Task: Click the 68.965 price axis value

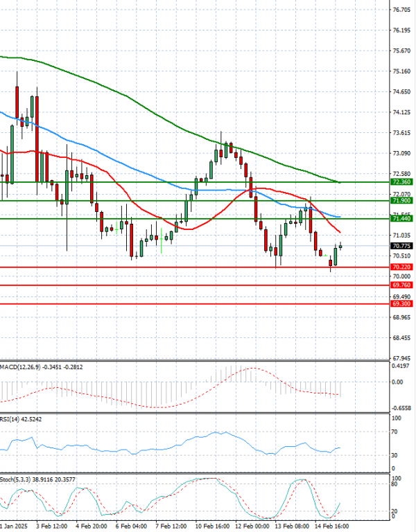Action: point(401,317)
